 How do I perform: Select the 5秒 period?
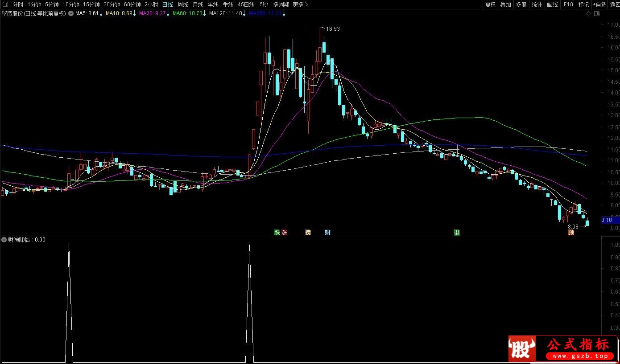(x=264, y=4)
